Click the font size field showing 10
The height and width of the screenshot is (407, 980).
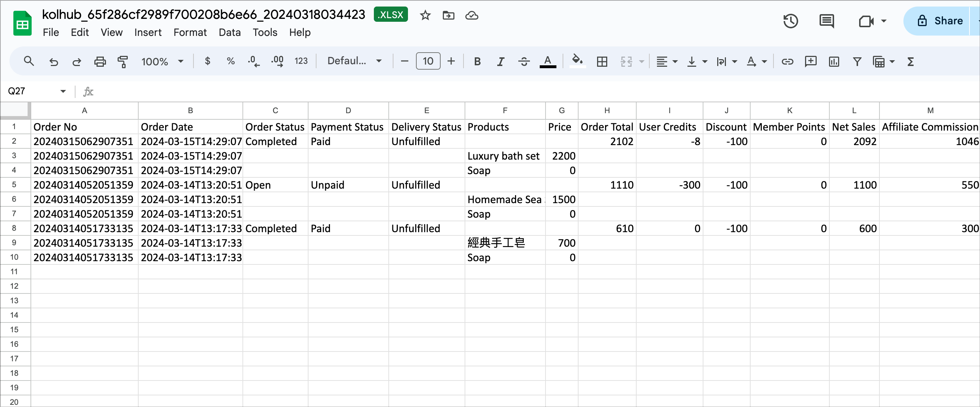(428, 61)
